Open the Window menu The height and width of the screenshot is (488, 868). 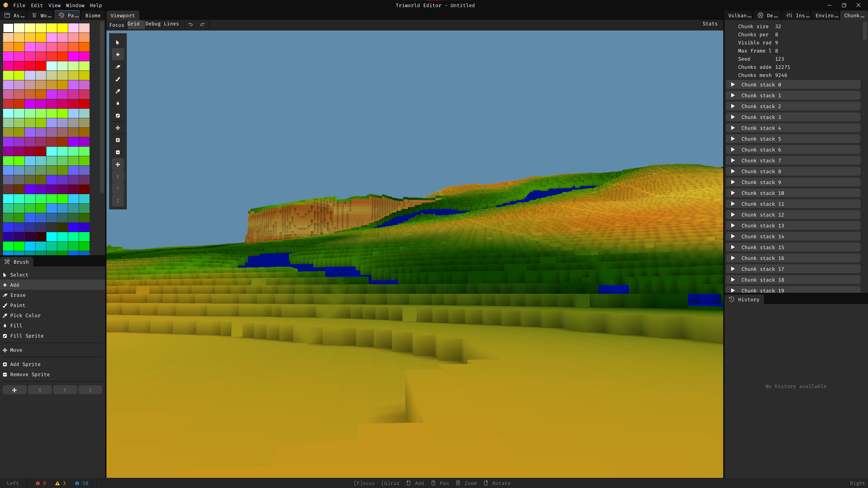click(75, 5)
